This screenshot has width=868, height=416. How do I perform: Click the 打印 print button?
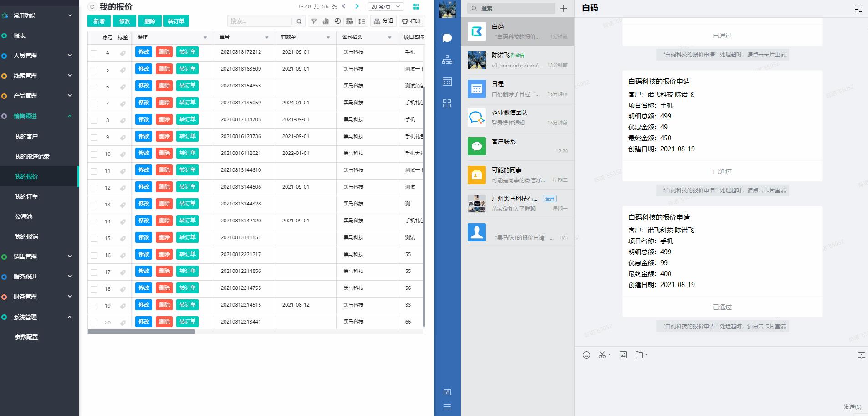[411, 21]
